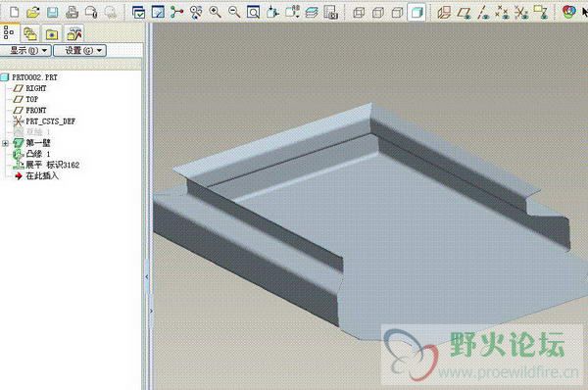588x390 pixels.
Task: Toggle shaded display mode icon
Action: click(x=417, y=13)
